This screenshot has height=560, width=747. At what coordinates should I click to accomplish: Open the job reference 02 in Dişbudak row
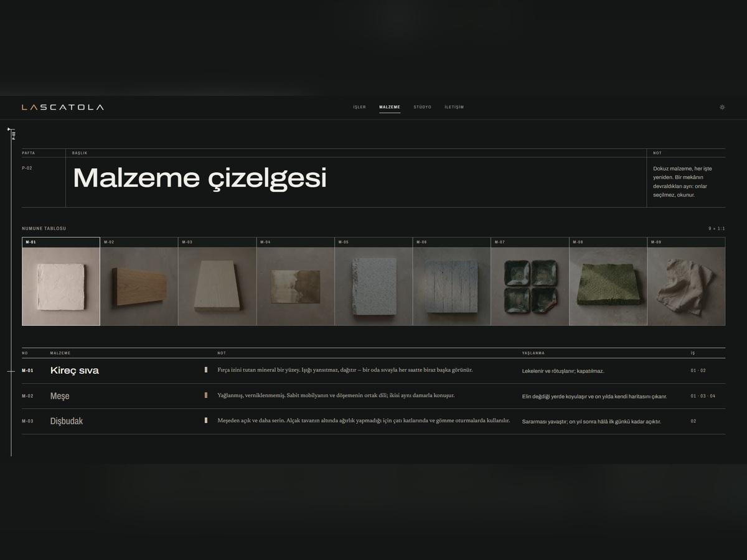coord(693,421)
